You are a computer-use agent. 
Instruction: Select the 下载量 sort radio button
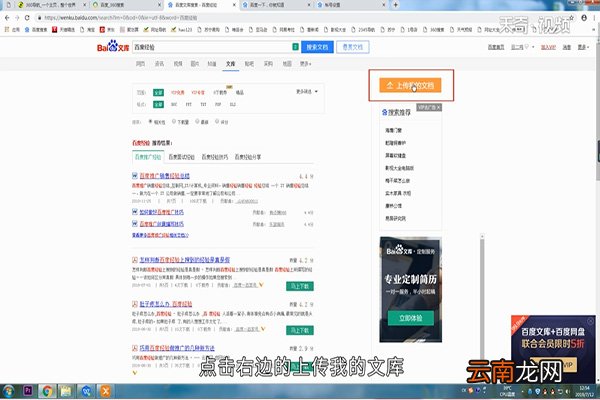(x=174, y=121)
